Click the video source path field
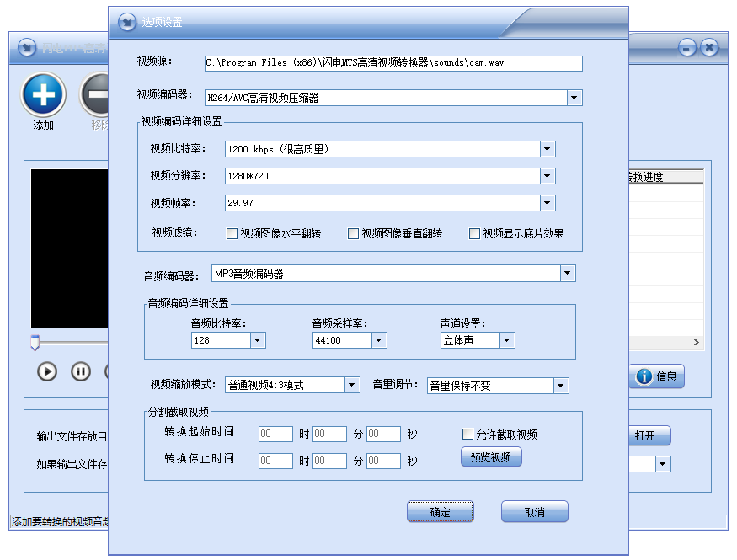The image size is (737, 560). click(393, 63)
